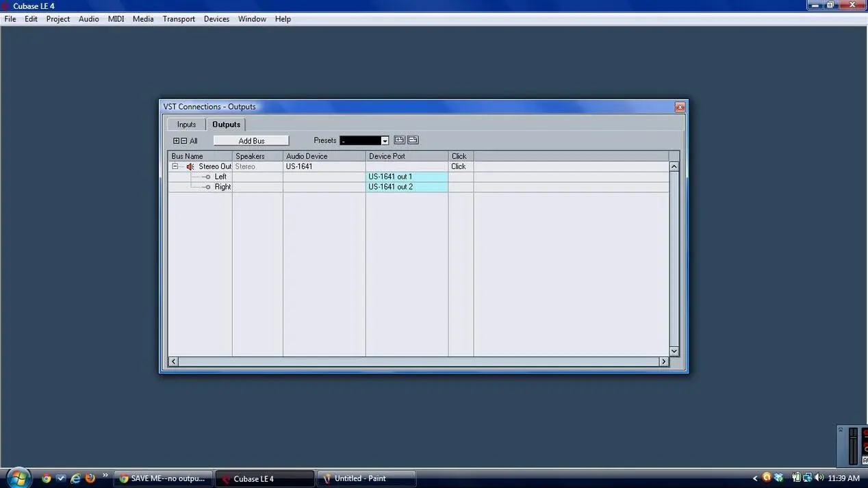The height and width of the screenshot is (488, 868).
Task: Open the volume icon in the system tray
Action: click(819, 478)
